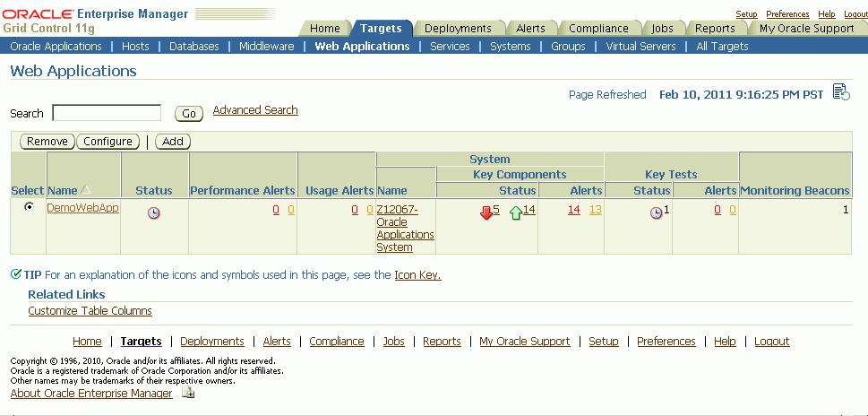Open Systems subtab

pos(511,47)
